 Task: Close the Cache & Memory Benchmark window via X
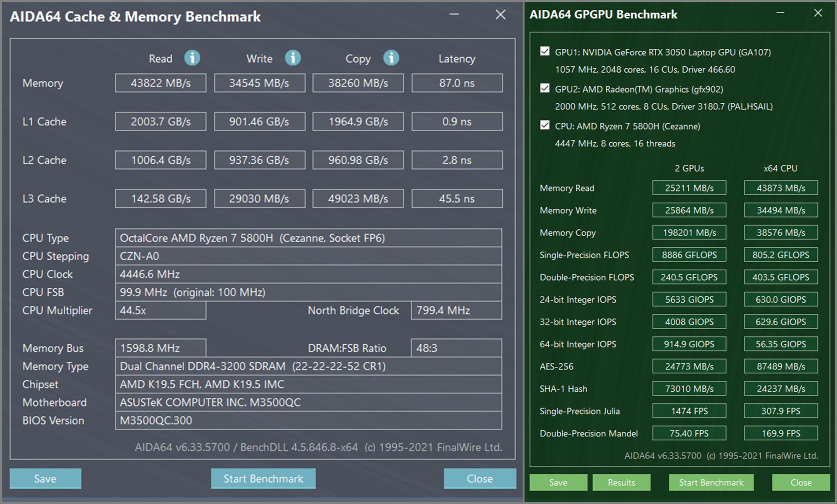click(500, 15)
